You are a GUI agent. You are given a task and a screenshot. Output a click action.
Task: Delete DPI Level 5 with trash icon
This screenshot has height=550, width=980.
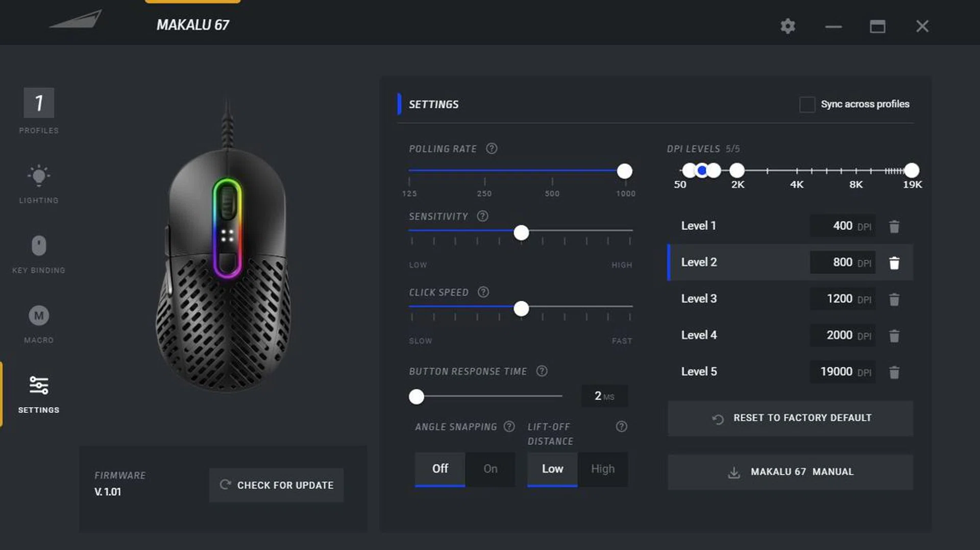[x=894, y=372]
